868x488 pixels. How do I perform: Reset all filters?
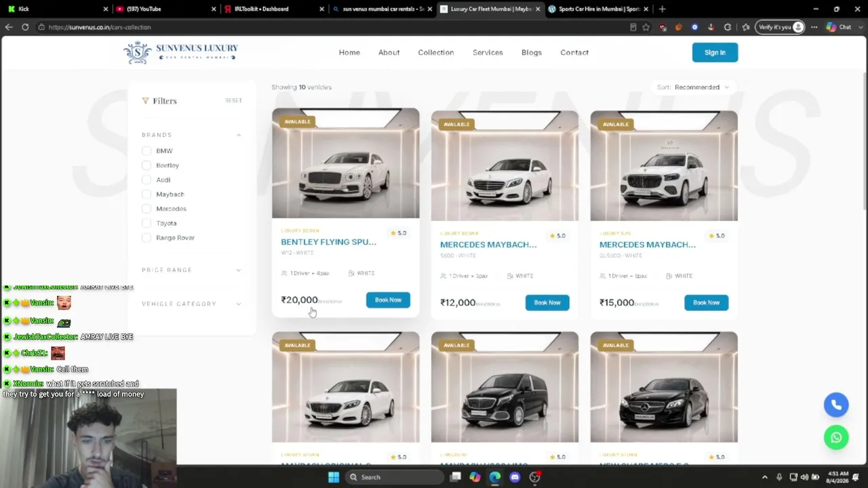click(x=233, y=100)
